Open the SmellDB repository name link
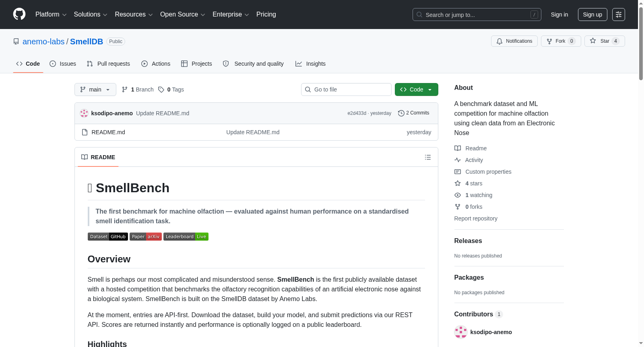Image resolution: width=644 pixels, height=347 pixels. point(87,42)
